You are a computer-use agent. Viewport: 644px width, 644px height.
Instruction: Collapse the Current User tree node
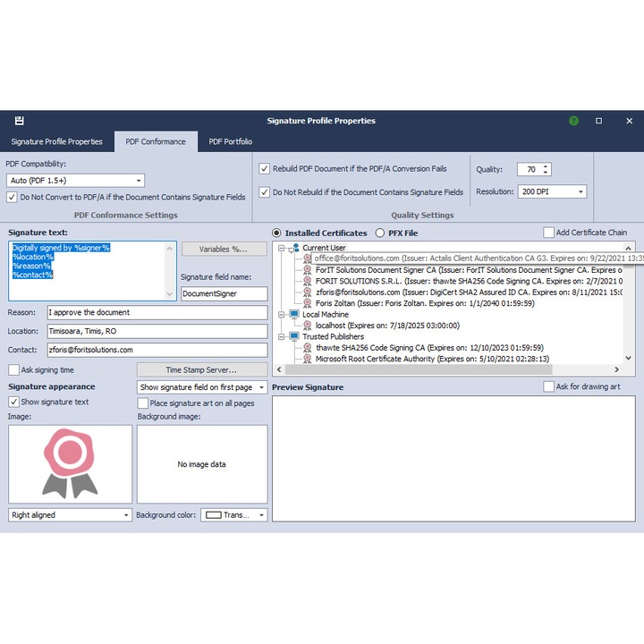click(282, 248)
